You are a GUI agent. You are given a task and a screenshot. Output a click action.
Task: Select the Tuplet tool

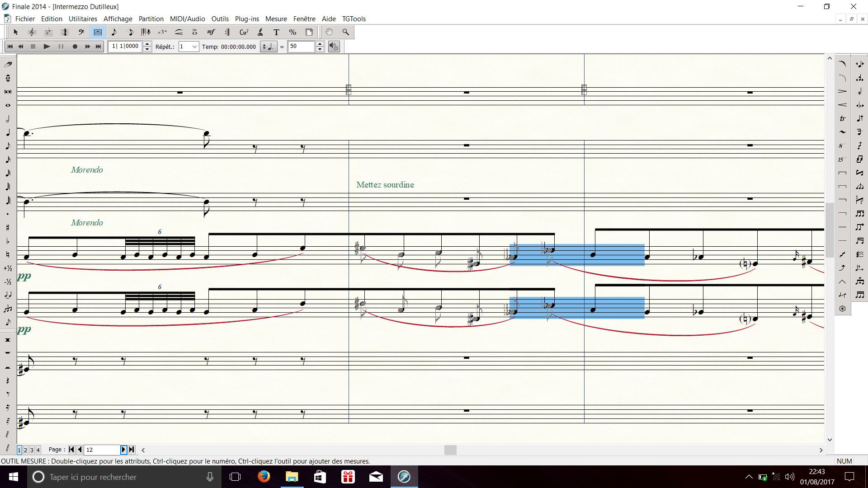click(162, 32)
